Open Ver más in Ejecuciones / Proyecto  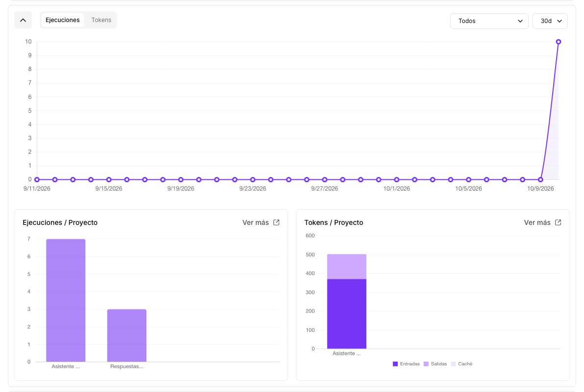pos(256,222)
